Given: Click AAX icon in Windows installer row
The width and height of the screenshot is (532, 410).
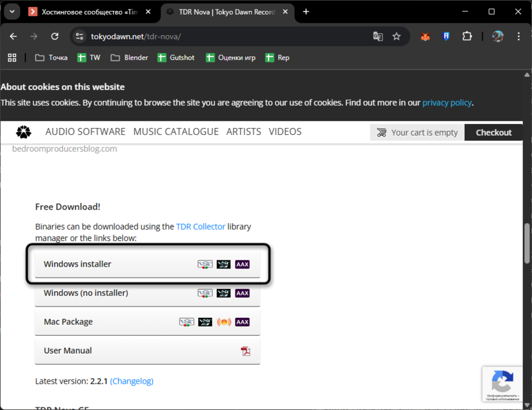Looking at the screenshot, I should 242,264.
